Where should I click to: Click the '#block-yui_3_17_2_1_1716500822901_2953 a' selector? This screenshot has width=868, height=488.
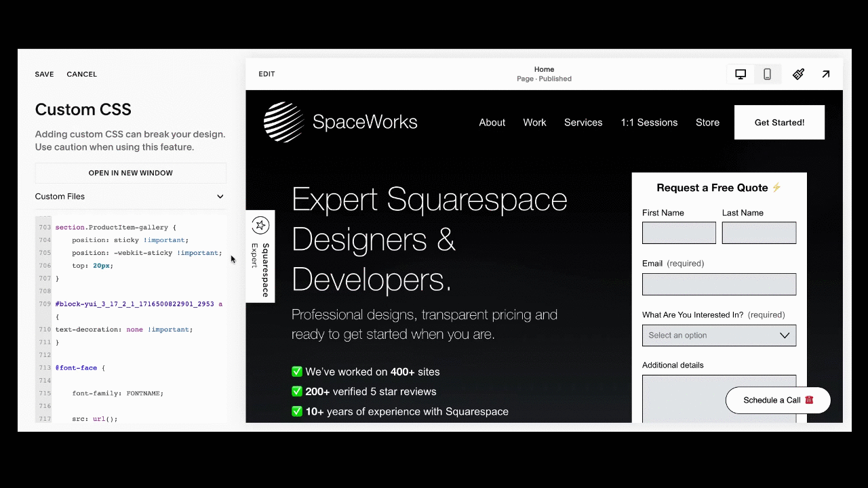coord(139,304)
